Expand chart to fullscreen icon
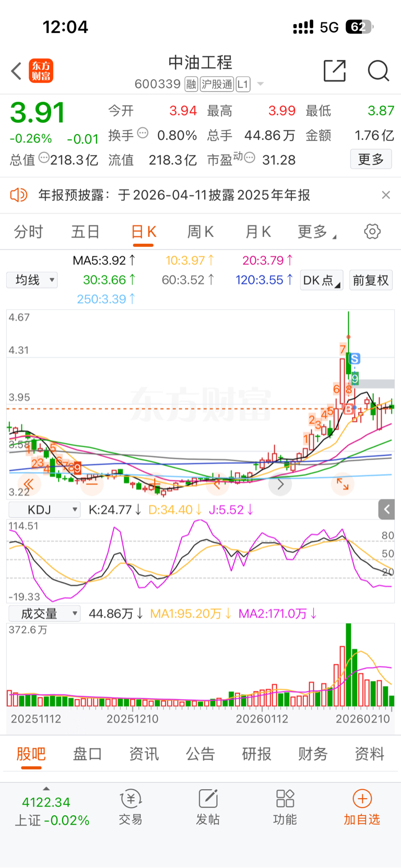The image size is (401, 868). tap(343, 484)
